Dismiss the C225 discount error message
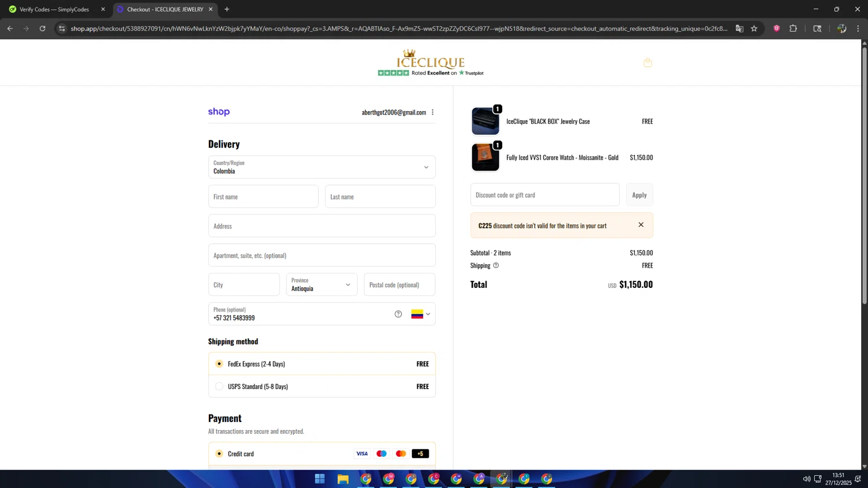 pos(641,225)
